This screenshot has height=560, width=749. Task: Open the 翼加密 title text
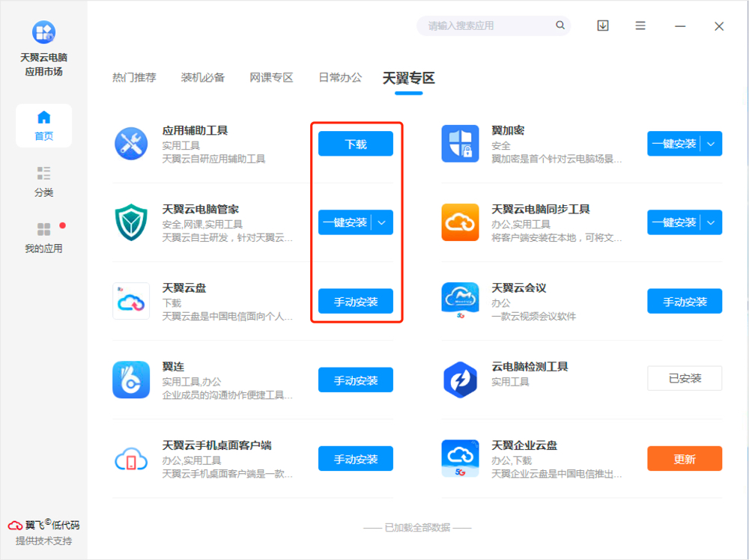click(509, 130)
